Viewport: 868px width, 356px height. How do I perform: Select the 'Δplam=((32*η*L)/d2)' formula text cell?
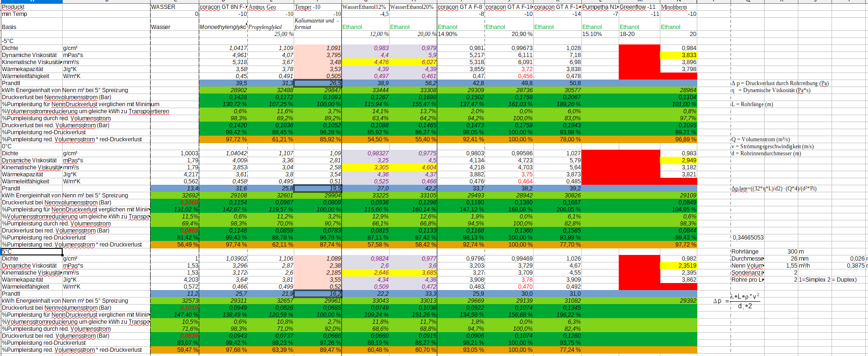[x=774, y=189]
